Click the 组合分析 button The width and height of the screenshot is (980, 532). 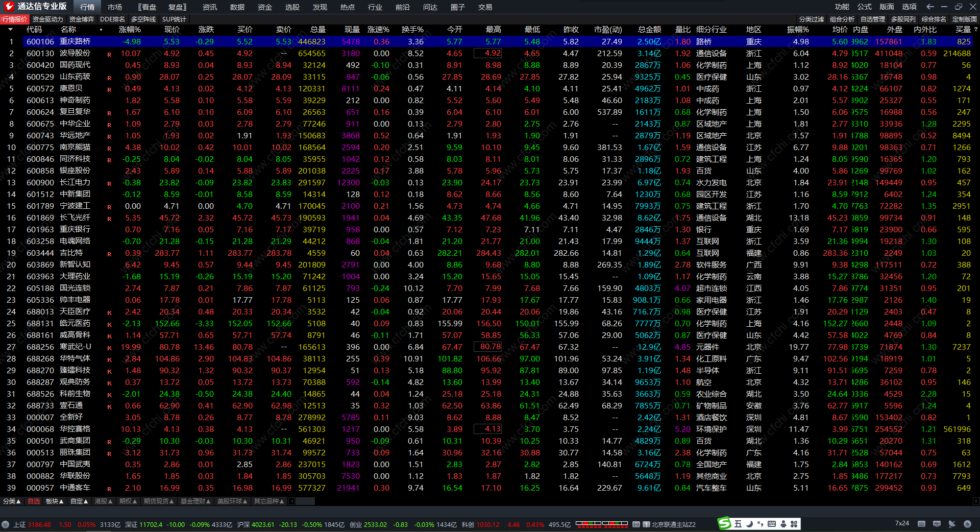click(842, 19)
